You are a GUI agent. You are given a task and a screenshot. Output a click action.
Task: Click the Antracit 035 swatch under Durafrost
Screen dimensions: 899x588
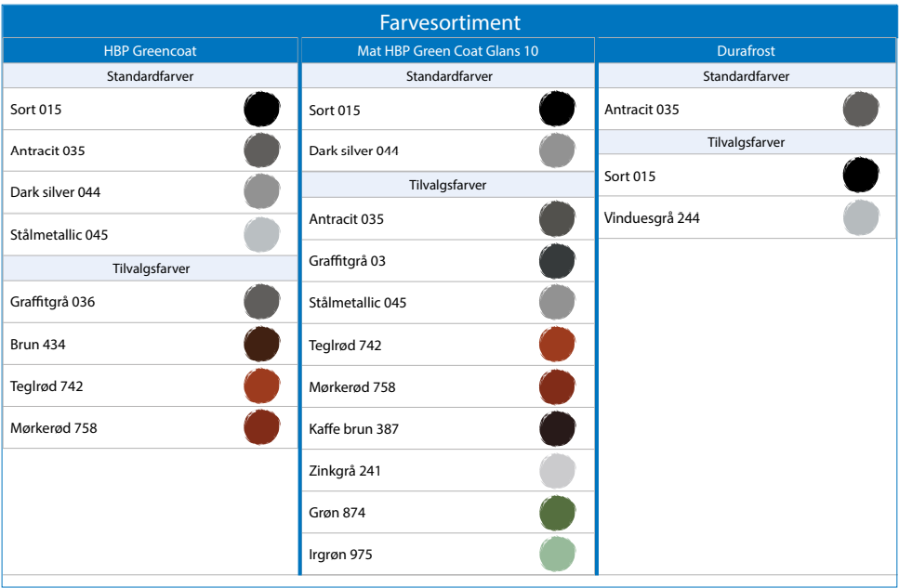tap(861, 109)
